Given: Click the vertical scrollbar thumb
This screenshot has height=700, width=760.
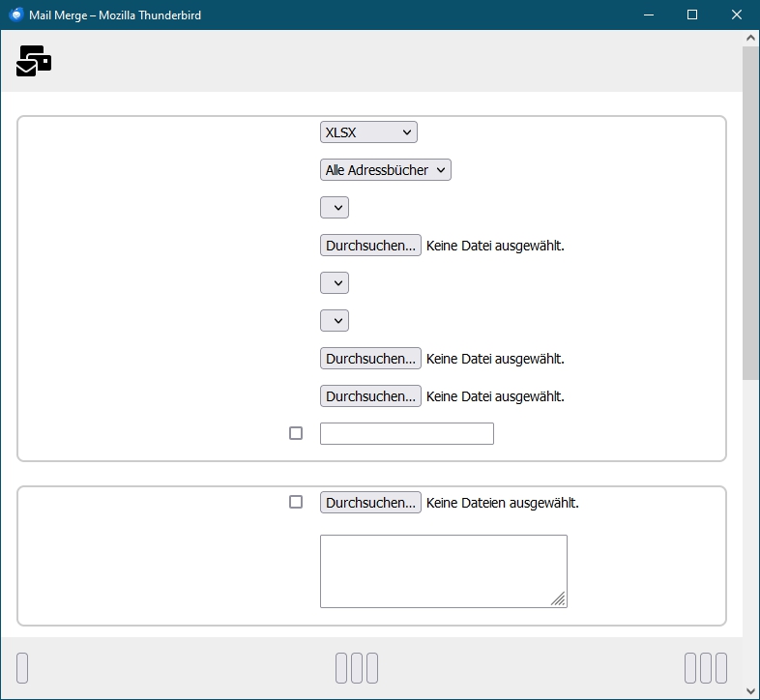Looking at the screenshot, I should click(x=750, y=213).
